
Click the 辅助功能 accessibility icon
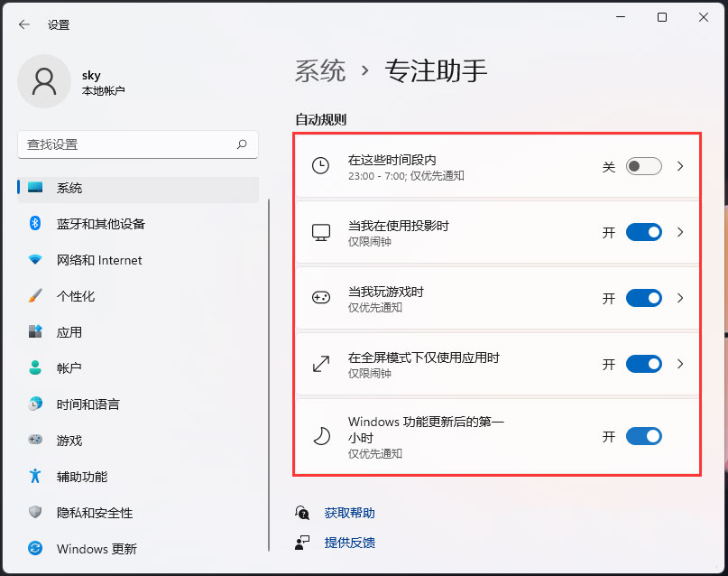point(35,476)
